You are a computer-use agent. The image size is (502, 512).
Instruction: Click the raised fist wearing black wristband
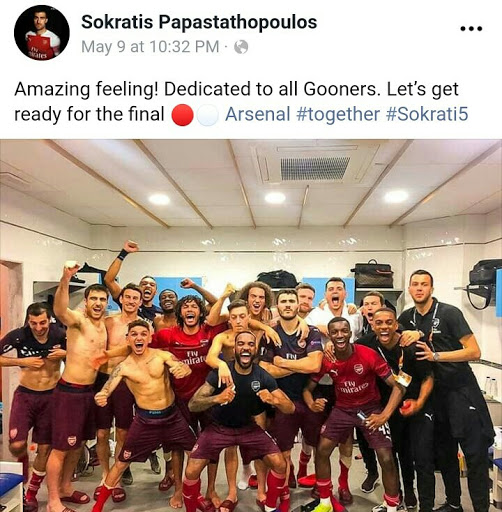click(129, 247)
